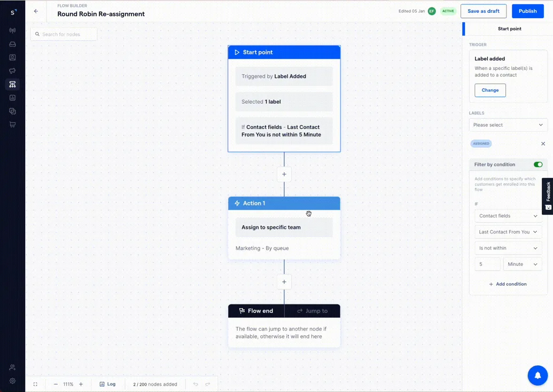The width and height of the screenshot is (553, 392).
Task: Open the 'Is not within' operator dropdown
Action: (508, 248)
